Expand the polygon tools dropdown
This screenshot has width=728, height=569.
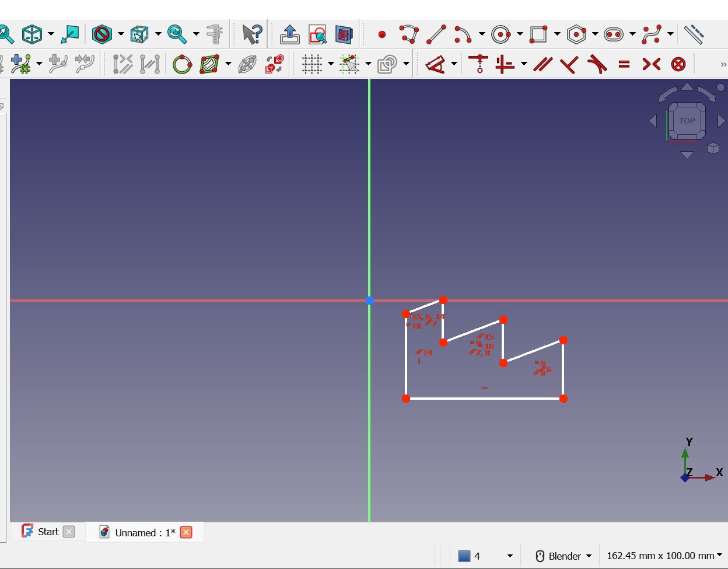595,34
